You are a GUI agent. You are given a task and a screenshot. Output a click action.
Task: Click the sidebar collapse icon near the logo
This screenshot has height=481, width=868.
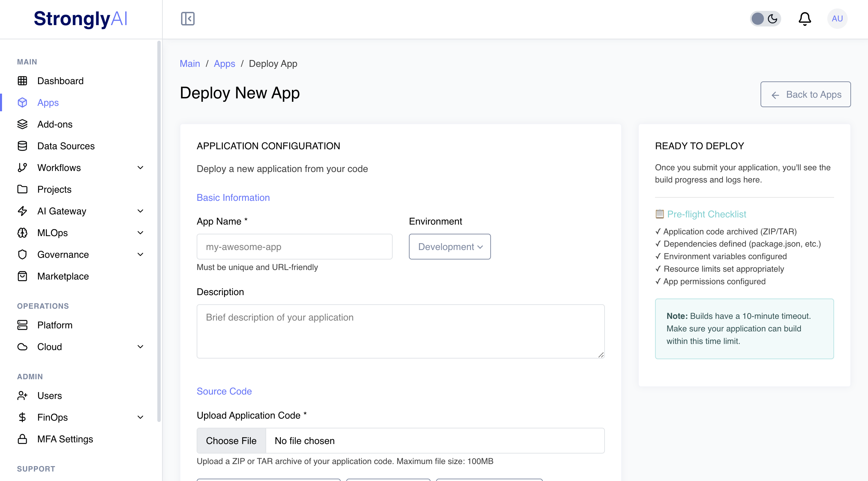(188, 19)
